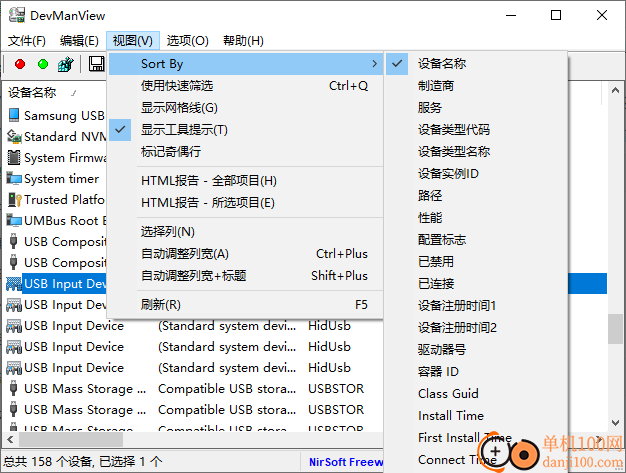Click the 设备名称 column header sort arrow
626x473 pixels.
pos(73,93)
